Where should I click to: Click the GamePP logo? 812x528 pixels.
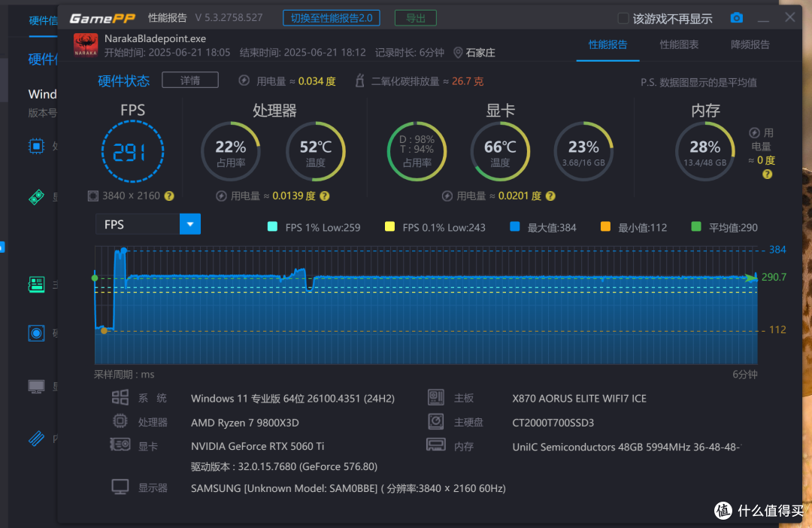click(x=102, y=19)
